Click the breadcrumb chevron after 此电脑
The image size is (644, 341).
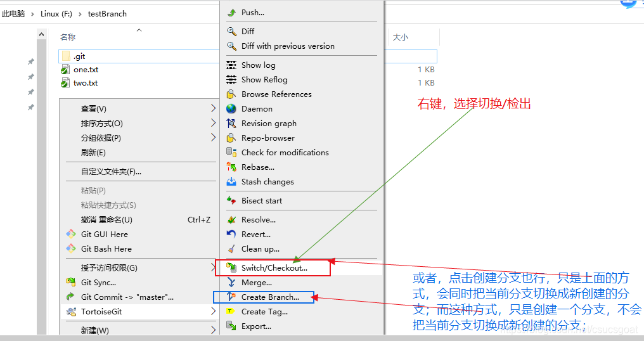click(x=33, y=14)
